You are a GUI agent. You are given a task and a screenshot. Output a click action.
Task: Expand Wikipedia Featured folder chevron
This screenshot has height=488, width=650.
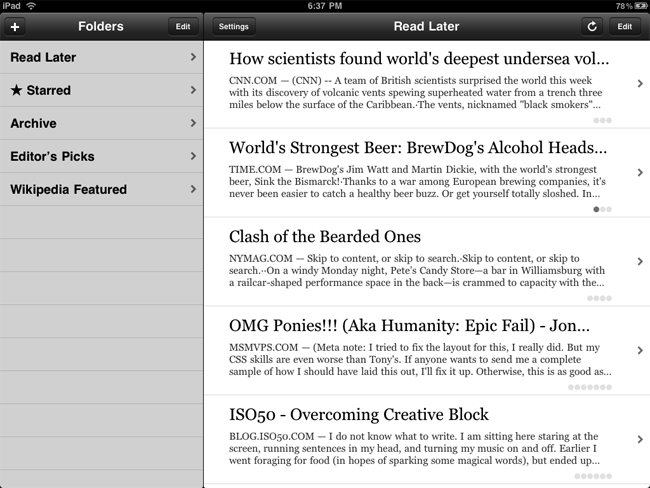click(193, 189)
